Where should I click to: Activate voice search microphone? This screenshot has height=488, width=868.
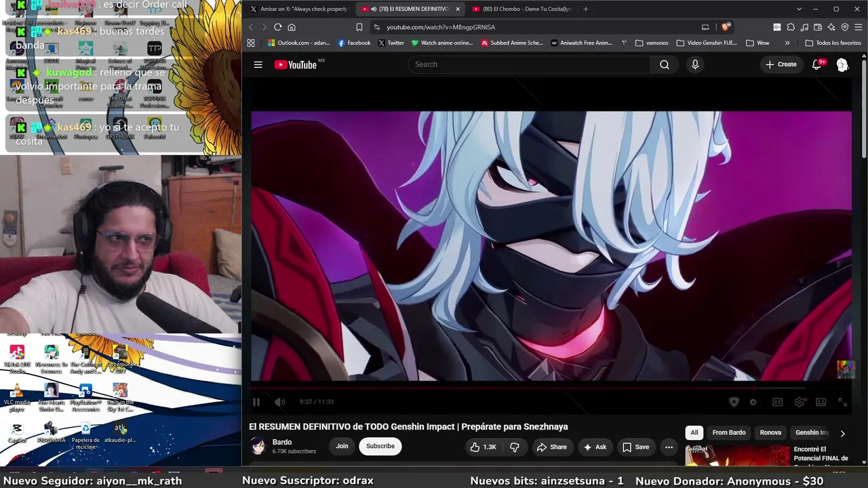[x=695, y=64]
